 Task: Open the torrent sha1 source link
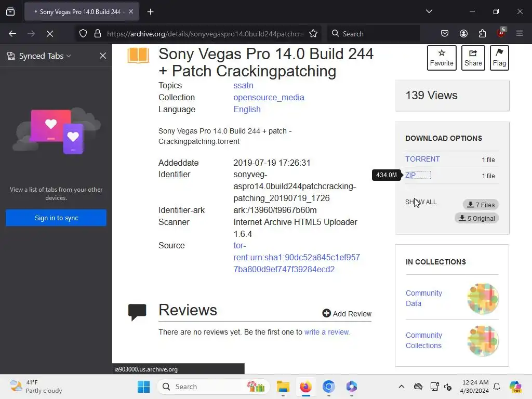(x=297, y=258)
